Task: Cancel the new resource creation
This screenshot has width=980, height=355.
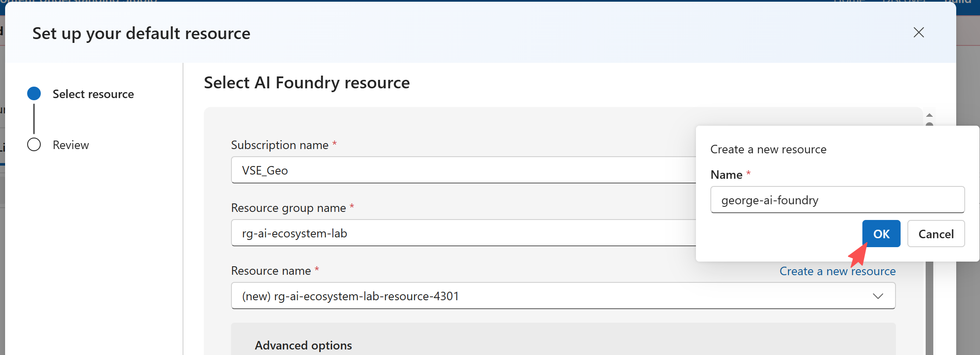Action: point(936,234)
